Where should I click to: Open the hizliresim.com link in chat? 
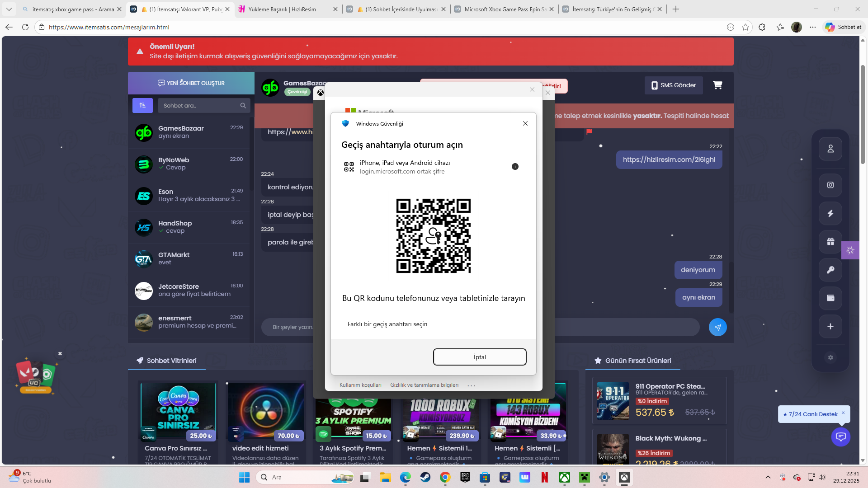pyautogui.click(x=669, y=160)
